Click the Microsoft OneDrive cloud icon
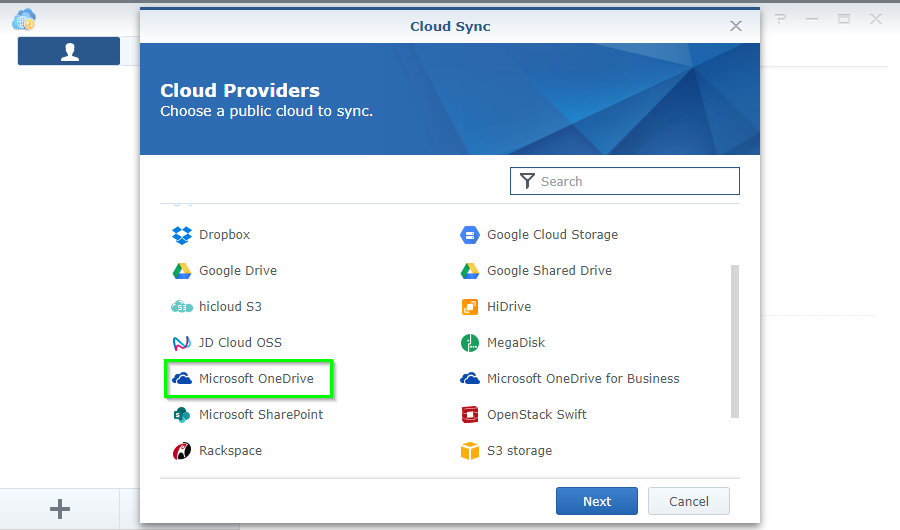The width and height of the screenshot is (900, 530). pyautogui.click(x=181, y=379)
